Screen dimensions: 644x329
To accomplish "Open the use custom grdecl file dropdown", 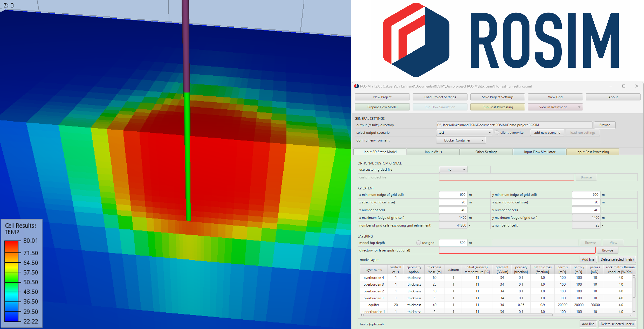I will click(453, 170).
